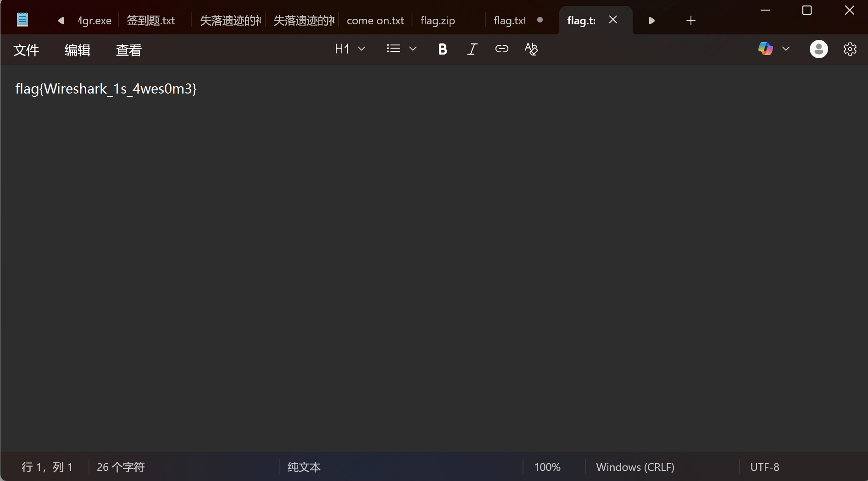
Task: Click the active bold flag.txt tab
Action: (x=582, y=21)
